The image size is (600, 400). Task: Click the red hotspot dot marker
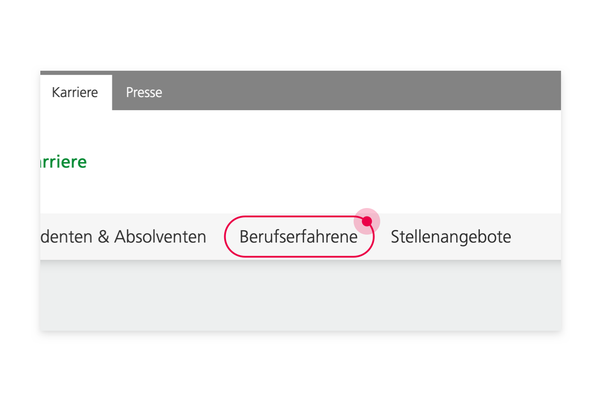tap(367, 221)
